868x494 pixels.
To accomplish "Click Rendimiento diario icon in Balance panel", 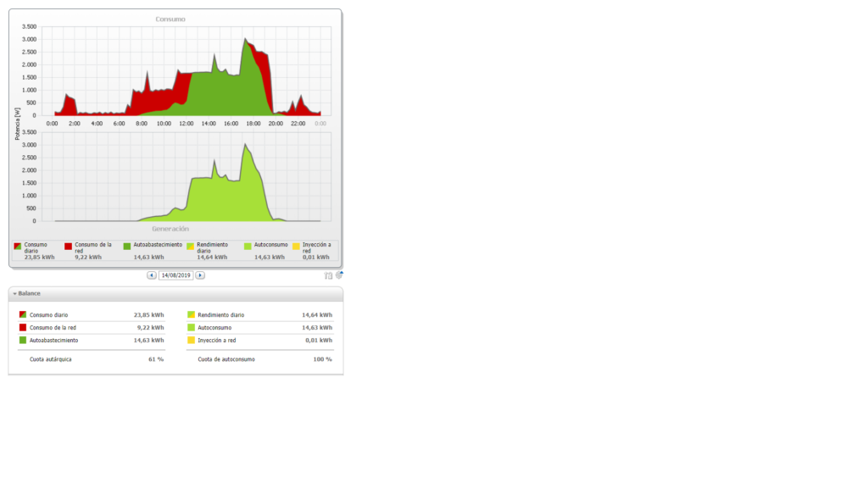I will [191, 314].
